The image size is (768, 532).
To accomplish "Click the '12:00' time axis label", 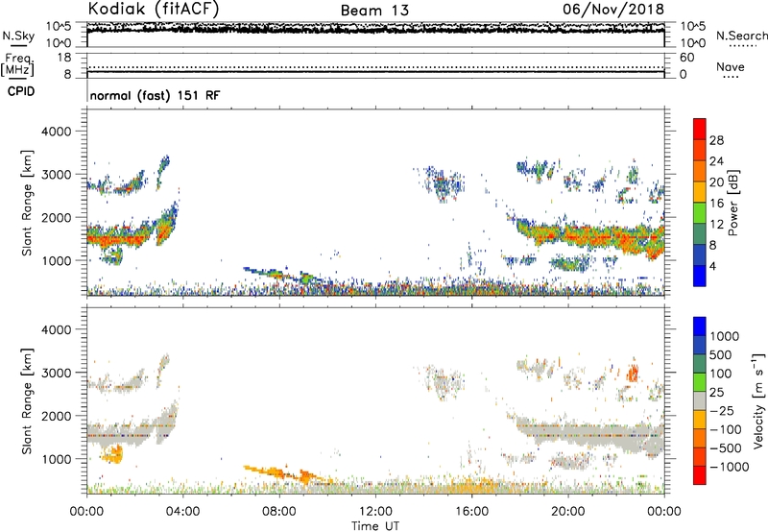I will [x=375, y=512].
